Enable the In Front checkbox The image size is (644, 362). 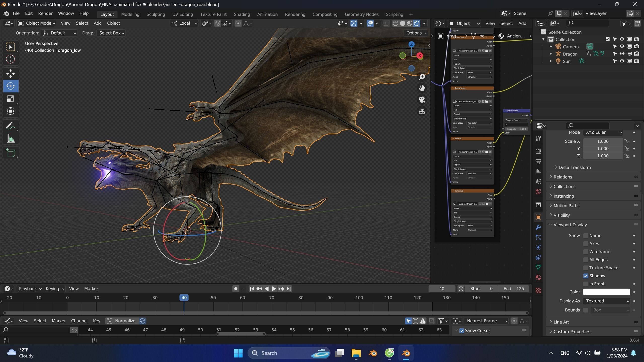586,284
